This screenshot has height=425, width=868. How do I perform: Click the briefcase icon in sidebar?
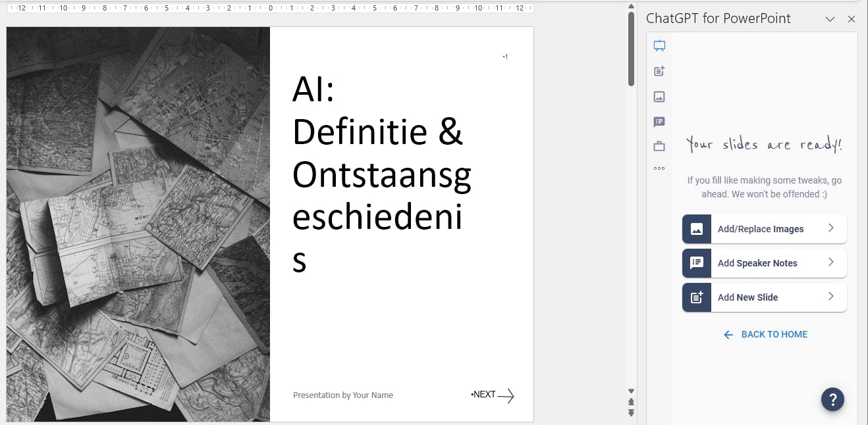659,146
